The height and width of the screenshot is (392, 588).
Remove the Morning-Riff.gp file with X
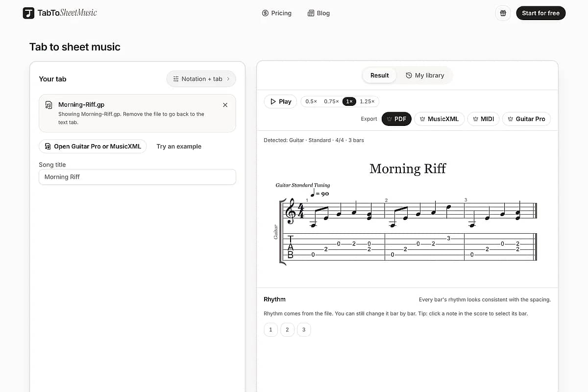tap(225, 105)
